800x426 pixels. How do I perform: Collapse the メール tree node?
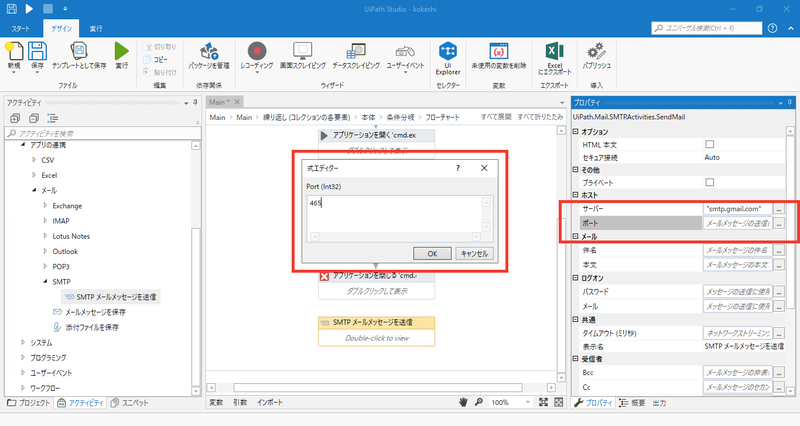[34, 190]
